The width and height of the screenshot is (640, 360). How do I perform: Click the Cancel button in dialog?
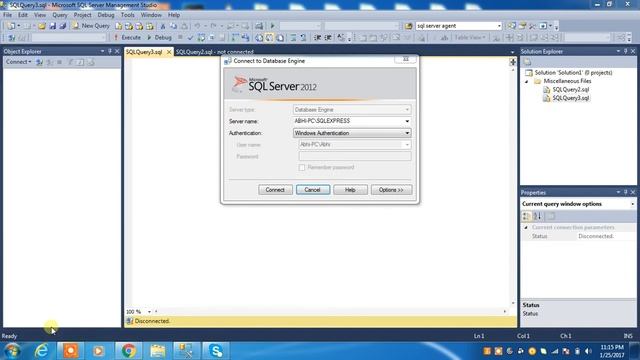(313, 190)
